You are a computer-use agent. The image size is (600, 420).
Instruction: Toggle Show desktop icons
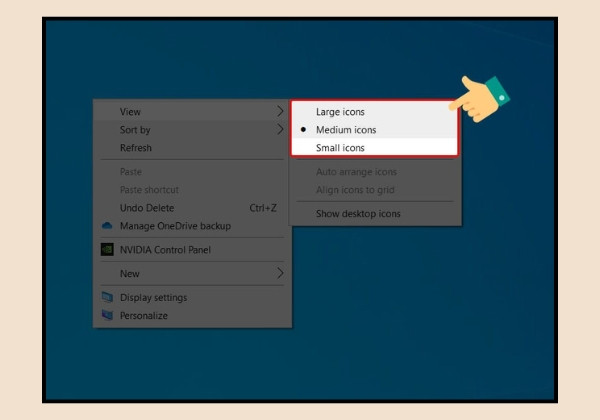[375, 213]
